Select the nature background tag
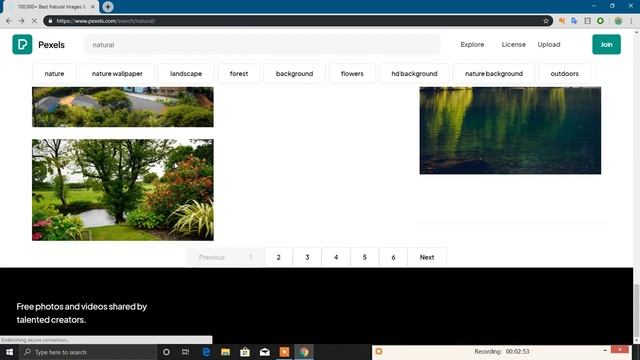Screen dimensions: 640x360 (494, 73)
